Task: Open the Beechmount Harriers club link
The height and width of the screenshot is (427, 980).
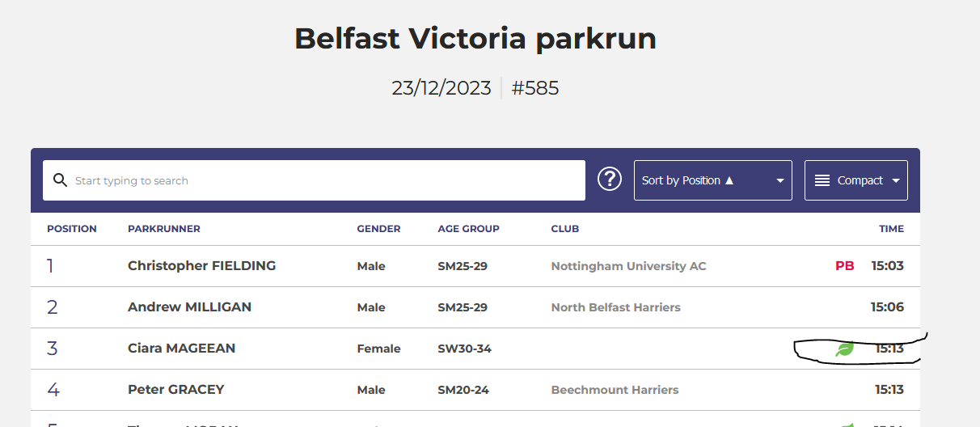Action: pos(615,390)
